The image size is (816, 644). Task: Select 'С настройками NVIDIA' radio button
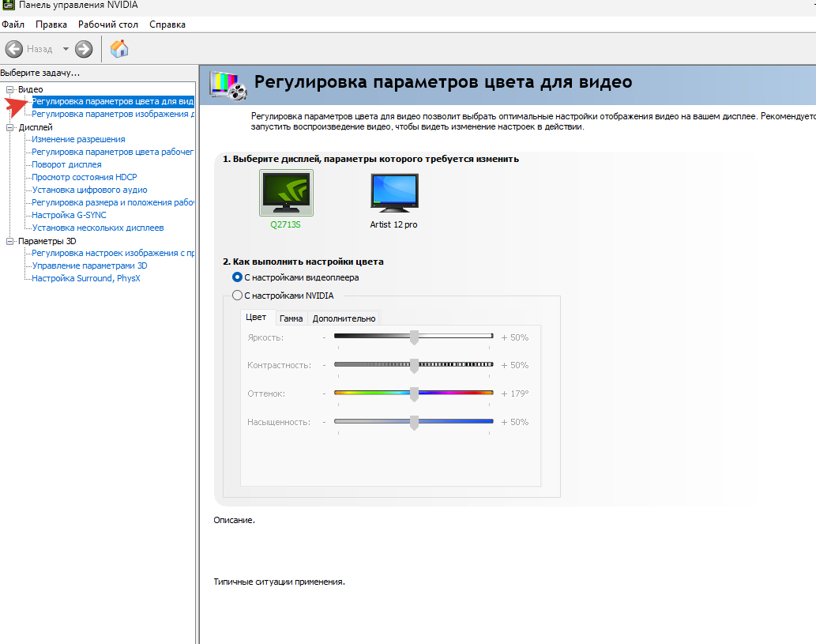pyautogui.click(x=238, y=296)
